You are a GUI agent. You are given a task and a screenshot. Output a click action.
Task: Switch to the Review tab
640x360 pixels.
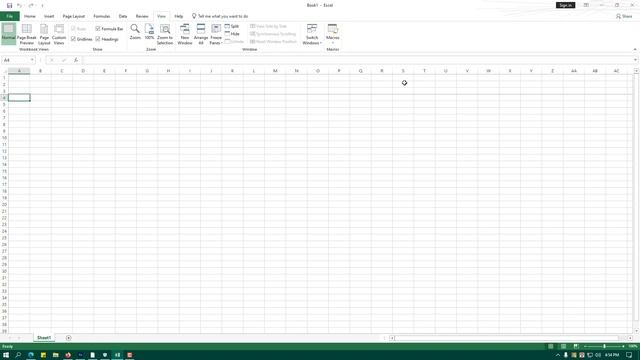click(x=142, y=16)
